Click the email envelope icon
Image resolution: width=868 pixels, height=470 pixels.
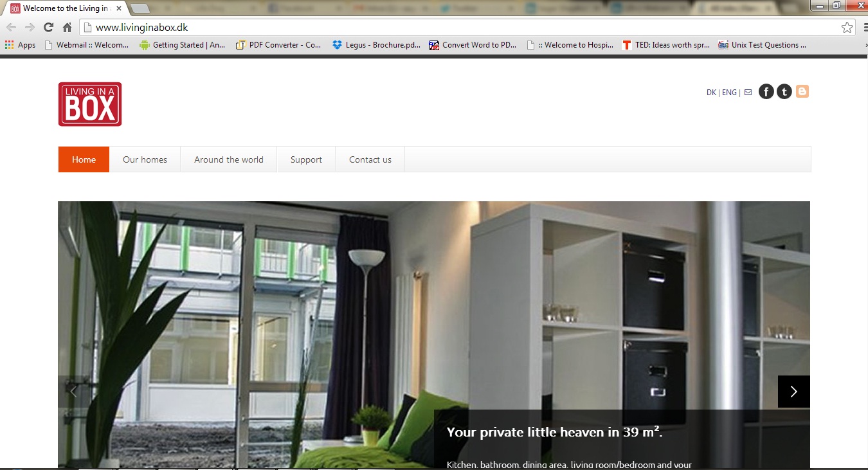pyautogui.click(x=748, y=93)
